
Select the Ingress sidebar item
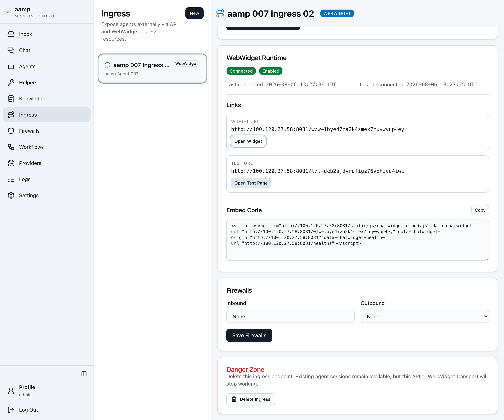[47, 115]
